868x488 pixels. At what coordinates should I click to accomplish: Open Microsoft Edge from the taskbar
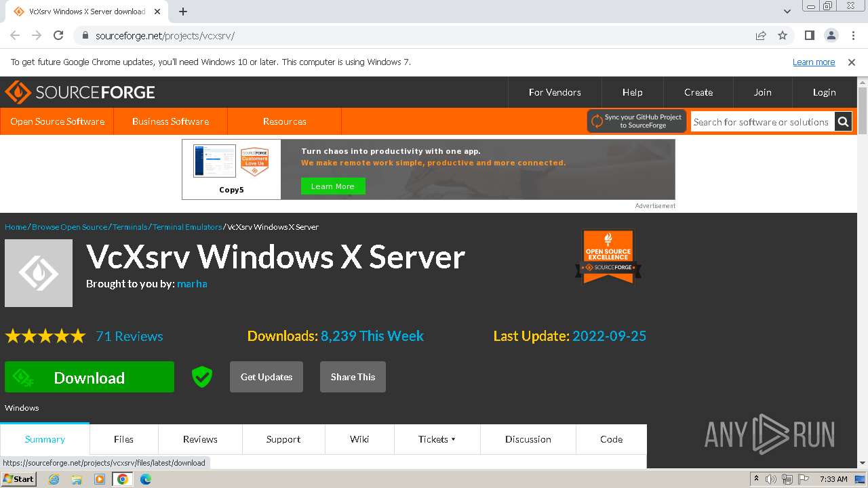pos(146,479)
